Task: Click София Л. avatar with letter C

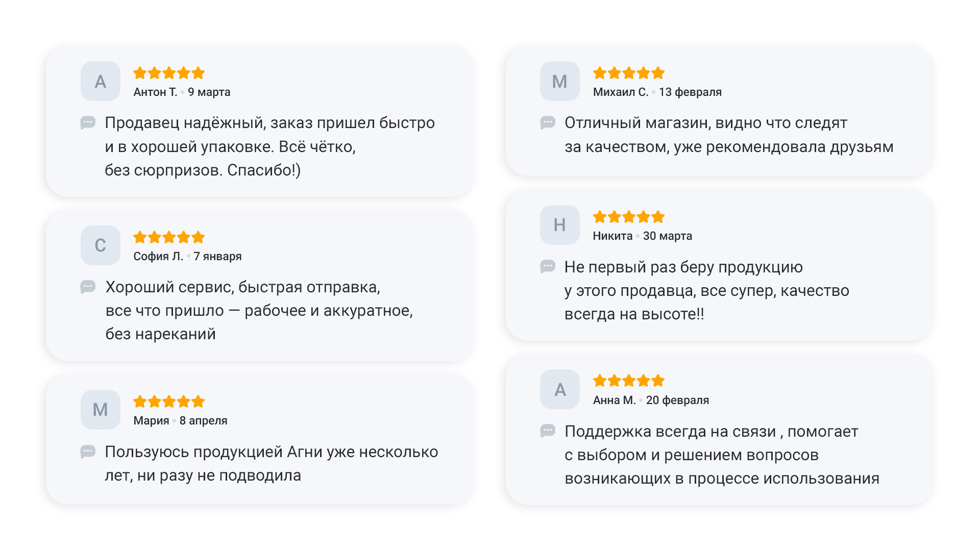Action: coord(101,245)
